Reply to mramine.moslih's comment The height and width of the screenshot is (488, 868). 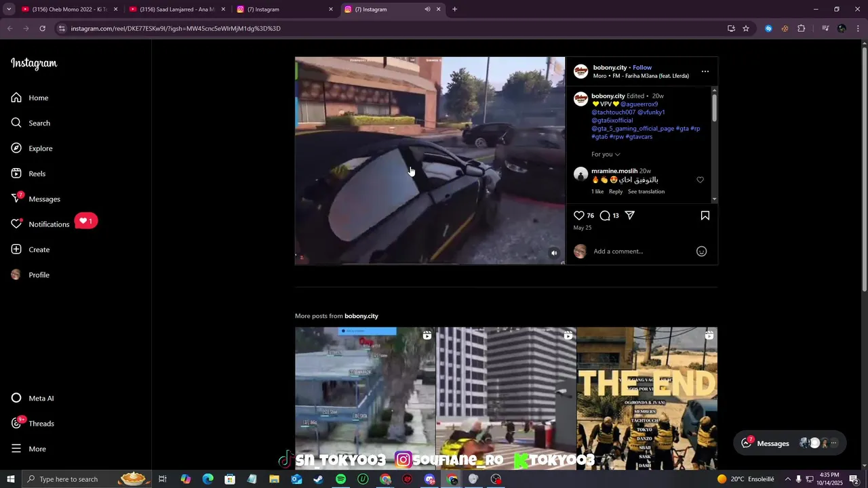tap(616, 192)
